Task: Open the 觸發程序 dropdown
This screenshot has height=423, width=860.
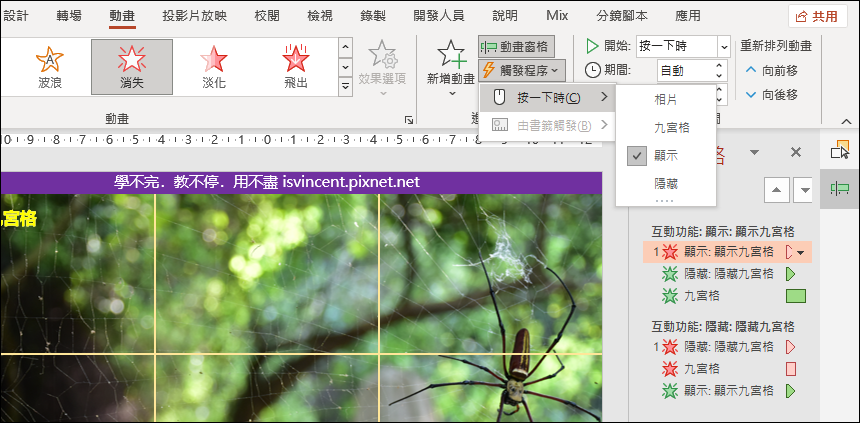Action: pos(522,70)
